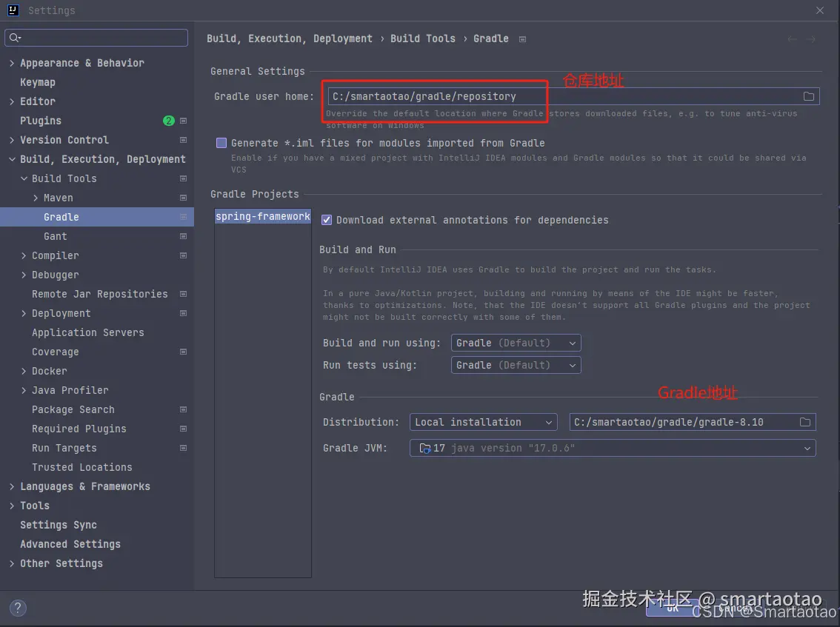Click the project marker icon beside Run Targets
The width and height of the screenshot is (840, 627).
tap(183, 449)
